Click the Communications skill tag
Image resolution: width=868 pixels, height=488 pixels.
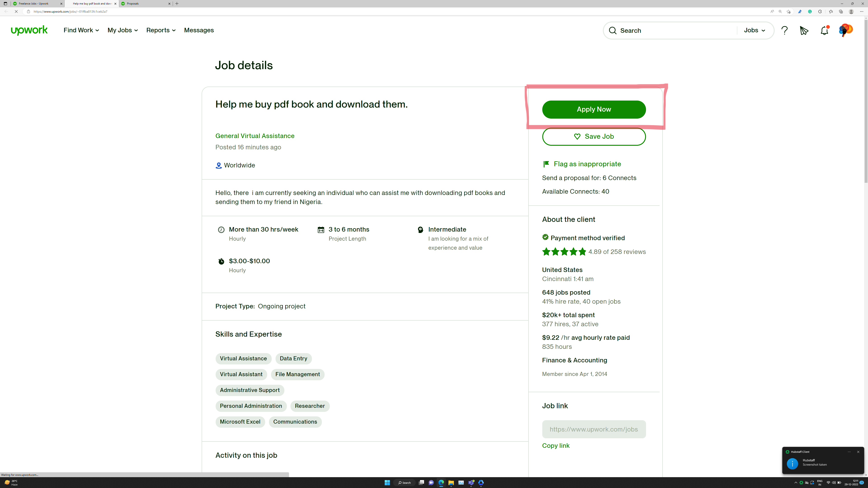(x=295, y=422)
